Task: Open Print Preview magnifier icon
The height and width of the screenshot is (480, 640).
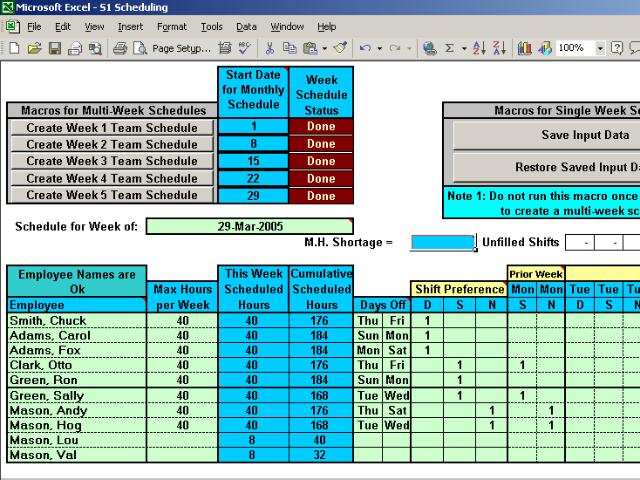Action: tap(140, 48)
